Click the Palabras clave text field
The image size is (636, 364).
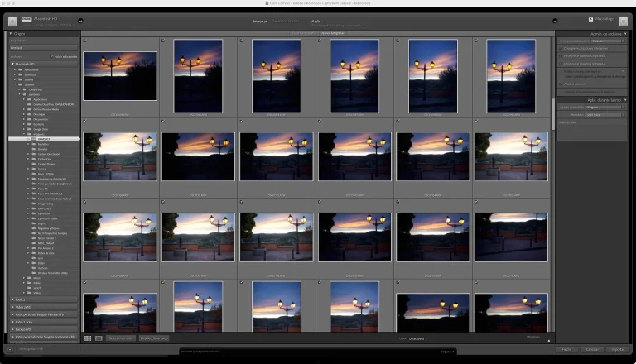(592, 131)
